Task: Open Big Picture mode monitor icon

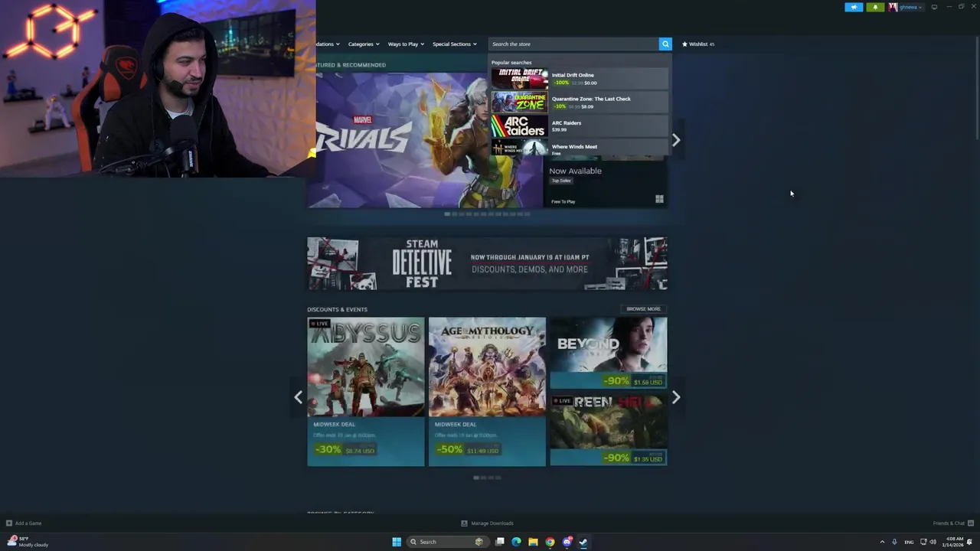Action: click(x=934, y=7)
